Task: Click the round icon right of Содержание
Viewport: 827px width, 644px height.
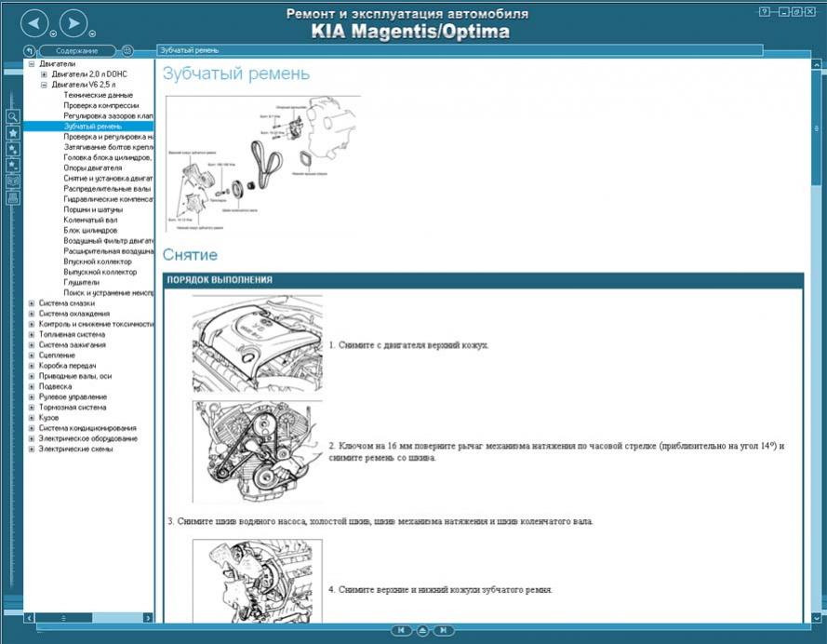Action: (127, 50)
